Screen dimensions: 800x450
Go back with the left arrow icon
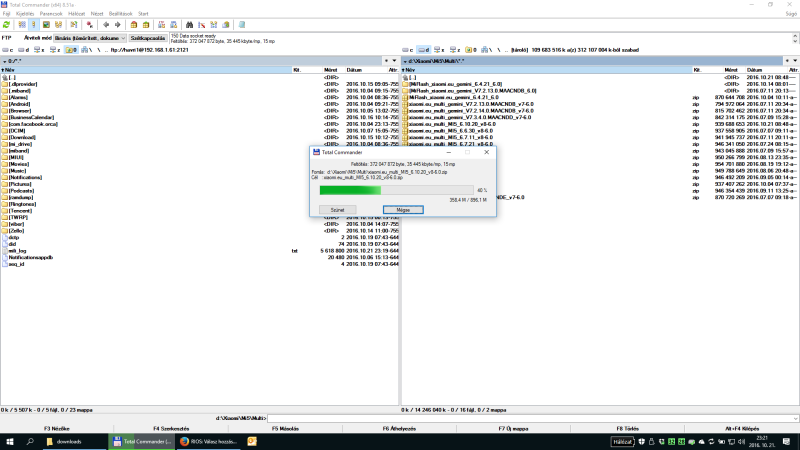click(x=106, y=24)
